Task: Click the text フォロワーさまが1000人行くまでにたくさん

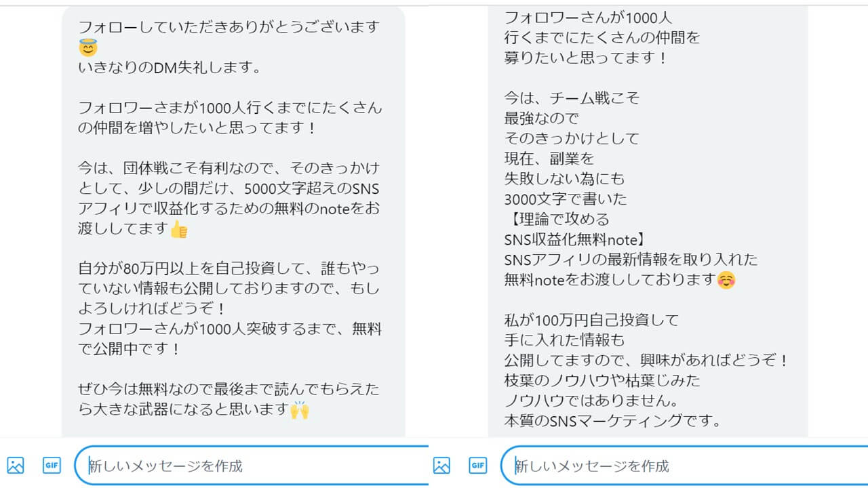Action: click(230, 108)
